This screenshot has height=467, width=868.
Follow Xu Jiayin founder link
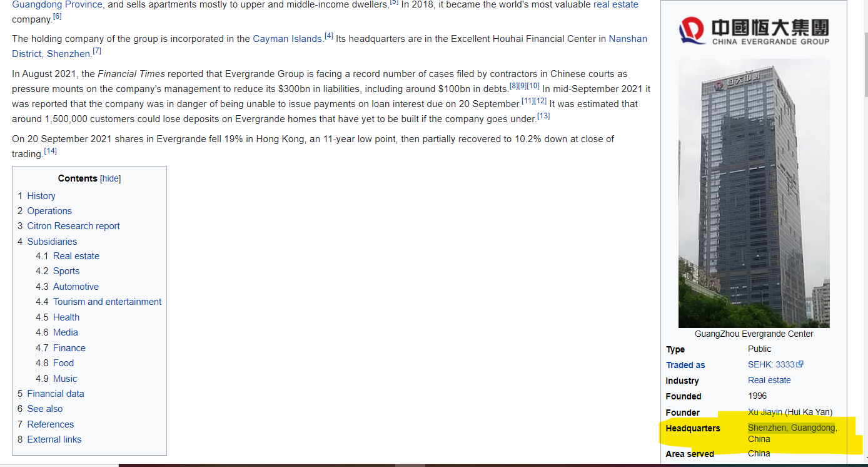coord(765,411)
